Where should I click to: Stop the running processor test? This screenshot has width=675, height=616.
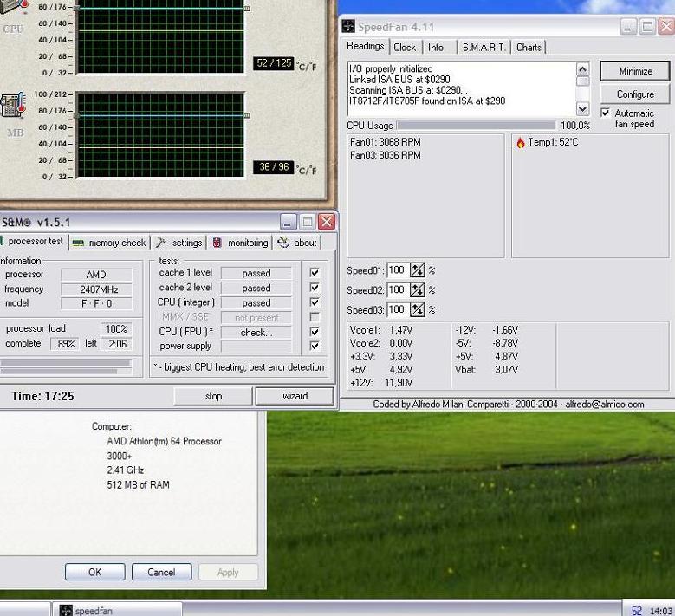coord(213,396)
